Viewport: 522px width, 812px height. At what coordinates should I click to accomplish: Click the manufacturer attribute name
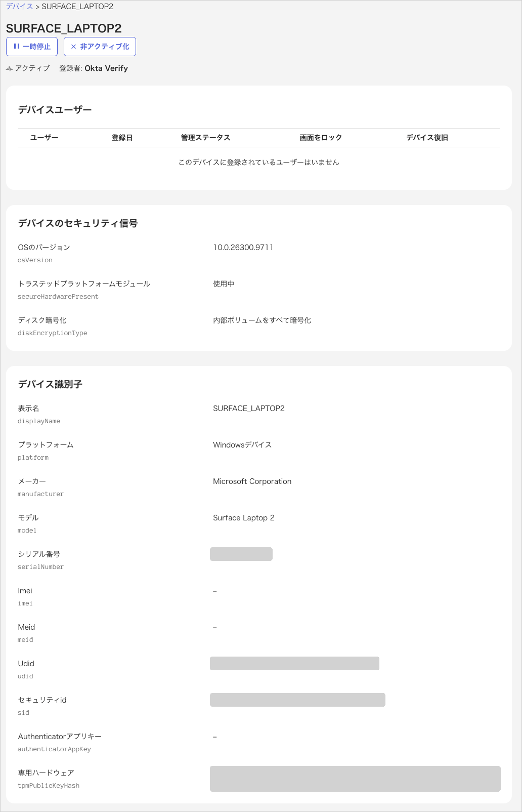coord(41,494)
